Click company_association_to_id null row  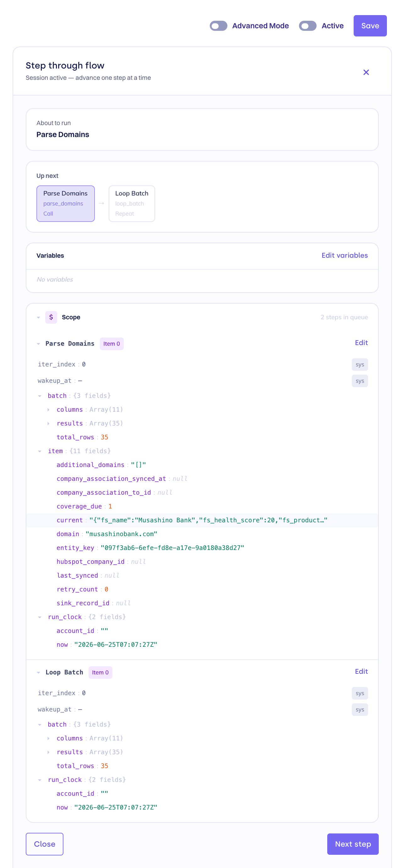202,493
